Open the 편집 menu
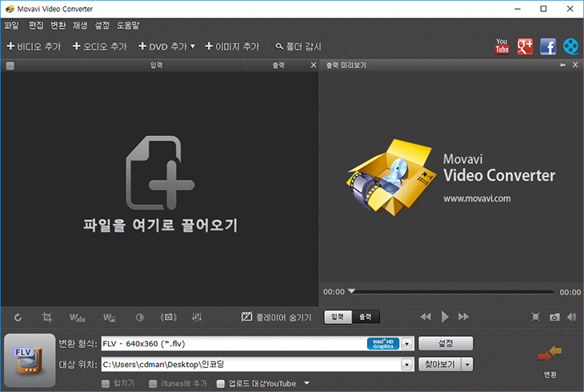Viewport: 584px width, 392px height. coord(36,26)
